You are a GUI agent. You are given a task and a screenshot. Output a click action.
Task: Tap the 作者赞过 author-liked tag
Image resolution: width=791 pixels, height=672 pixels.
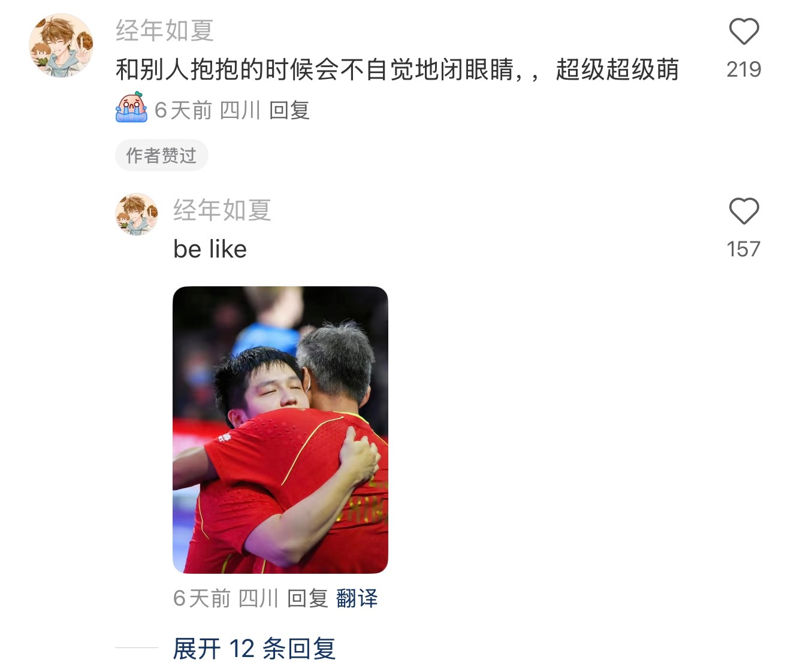pyautogui.click(x=161, y=156)
